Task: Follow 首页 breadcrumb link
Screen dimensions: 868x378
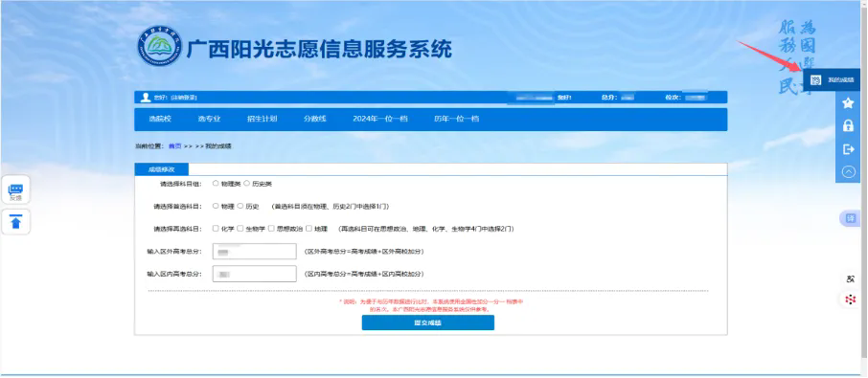Action: pos(175,146)
